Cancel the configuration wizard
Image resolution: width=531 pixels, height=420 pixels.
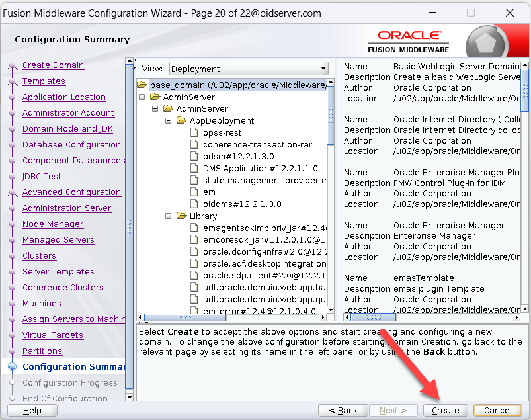coord(497,410)
